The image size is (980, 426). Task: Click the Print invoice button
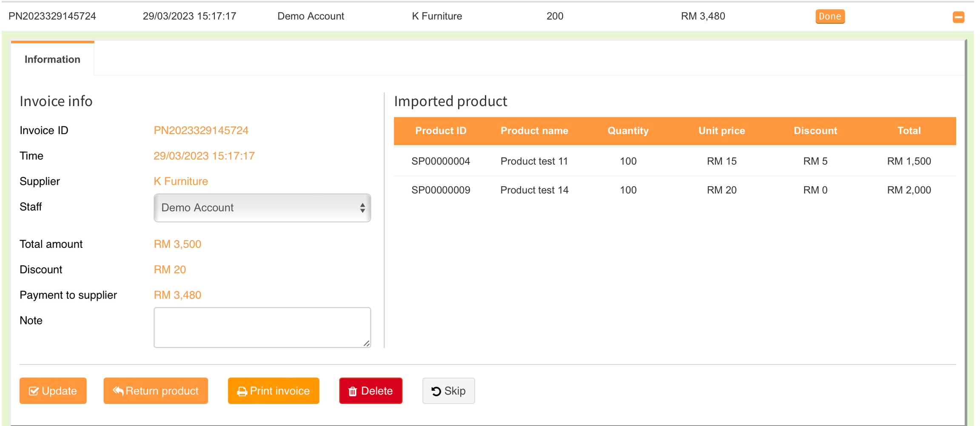tap(273, 391)
